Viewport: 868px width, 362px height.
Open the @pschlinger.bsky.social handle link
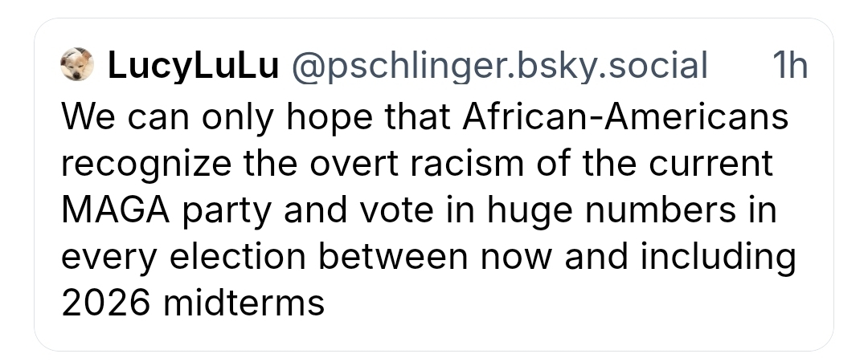(498, 66)
